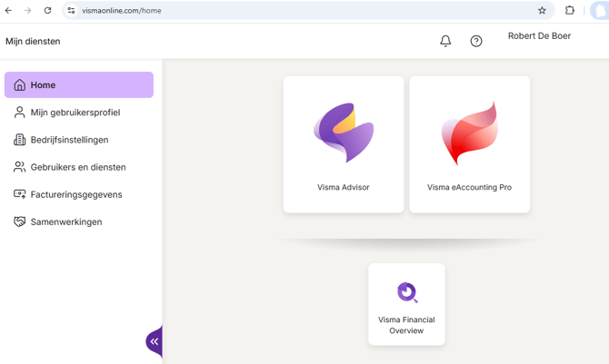Click the browser forward arrow
The width and height of the screenshot is (609, 364).
28,11
